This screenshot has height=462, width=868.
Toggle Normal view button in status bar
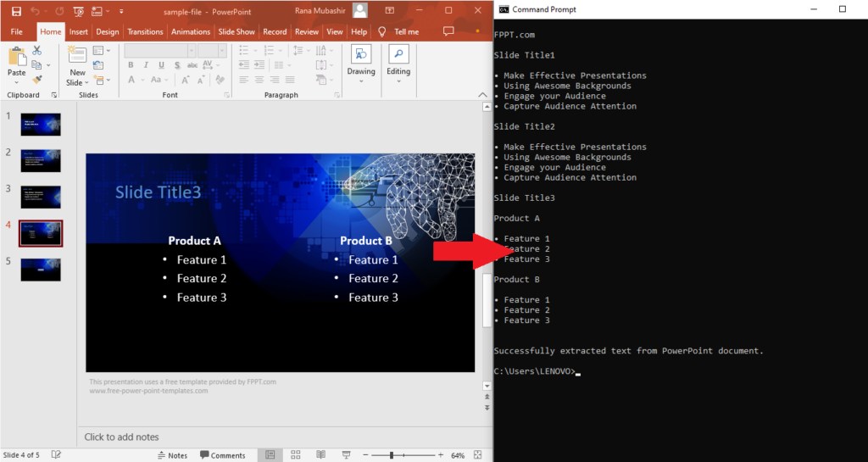pyautogui.click(x=270, y=455)
